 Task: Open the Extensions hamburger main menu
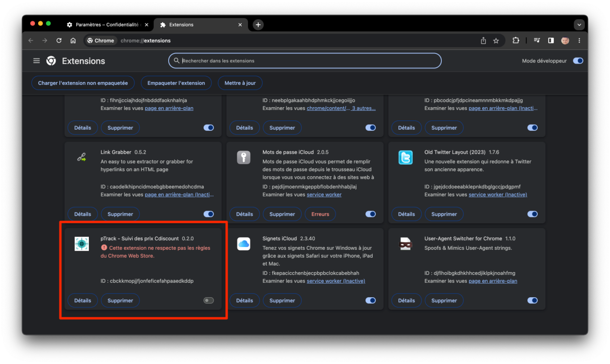37,61
